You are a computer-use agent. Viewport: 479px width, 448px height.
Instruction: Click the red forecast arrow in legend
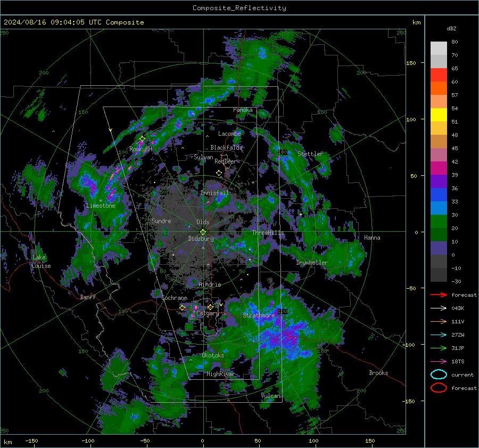pyautogui.click(x=439, y=295)
